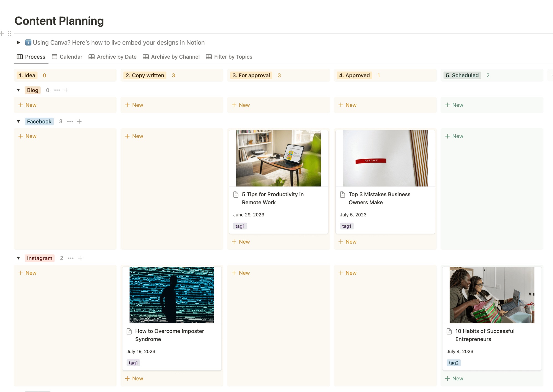Click the plus icon to add a block

pos(2,33)
